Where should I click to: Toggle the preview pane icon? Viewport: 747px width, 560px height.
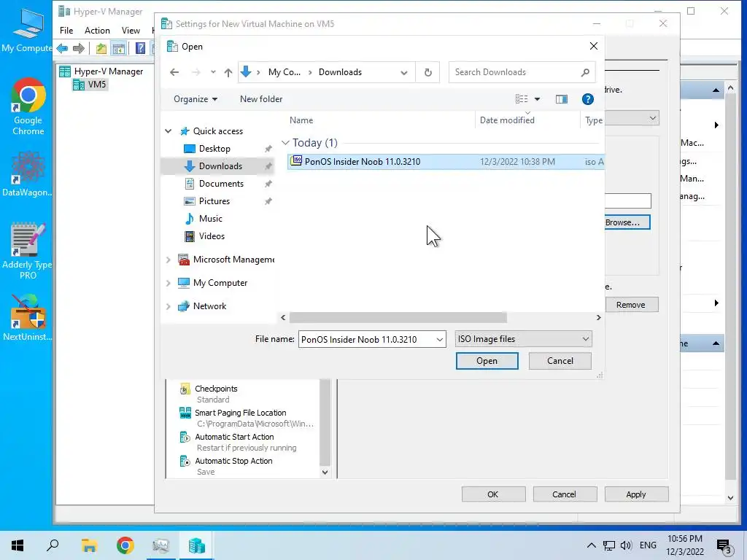coord(562,99)
